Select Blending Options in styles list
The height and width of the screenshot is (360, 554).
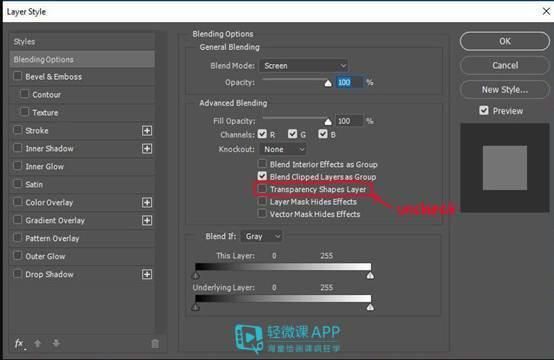(82, 59)
